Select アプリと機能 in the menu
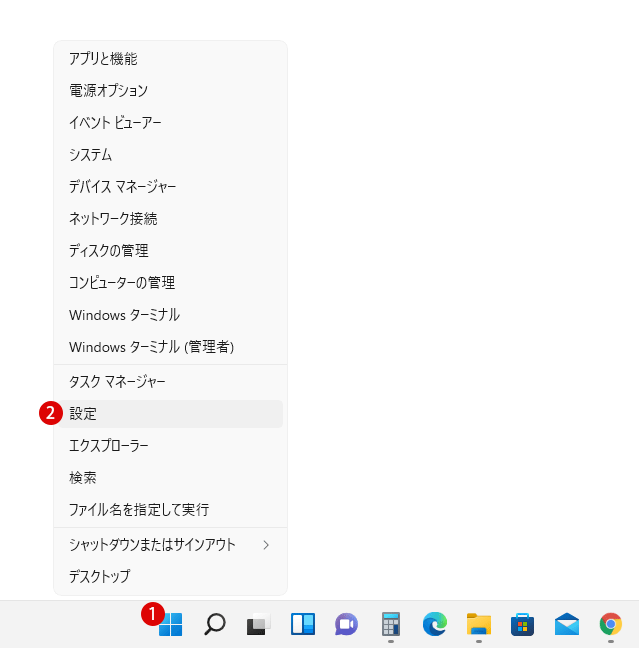 pos(170,59)
